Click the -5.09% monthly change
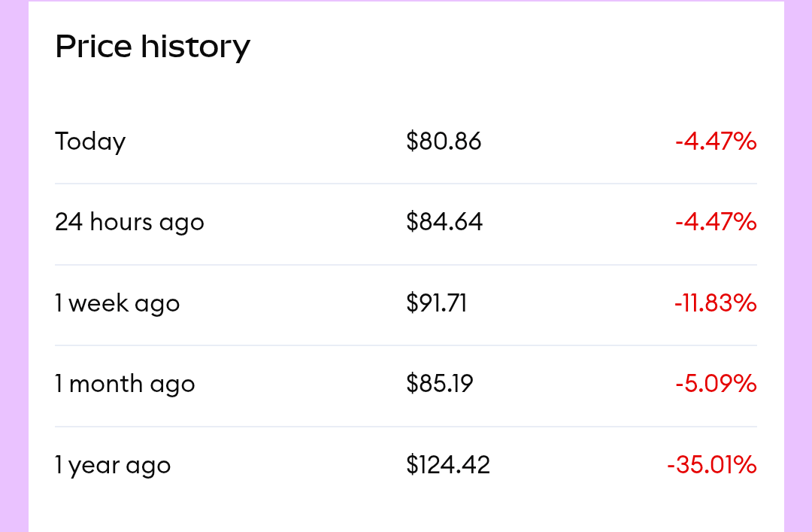The width and height of the screenshot is (812, 532). (x=715, y=384)
